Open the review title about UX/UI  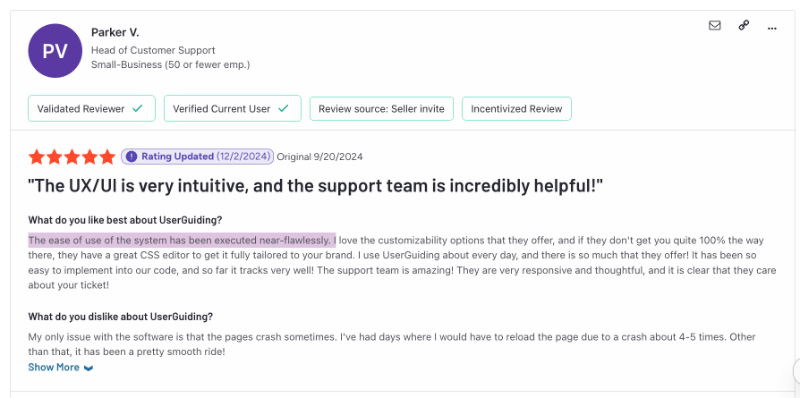point(315,186)
